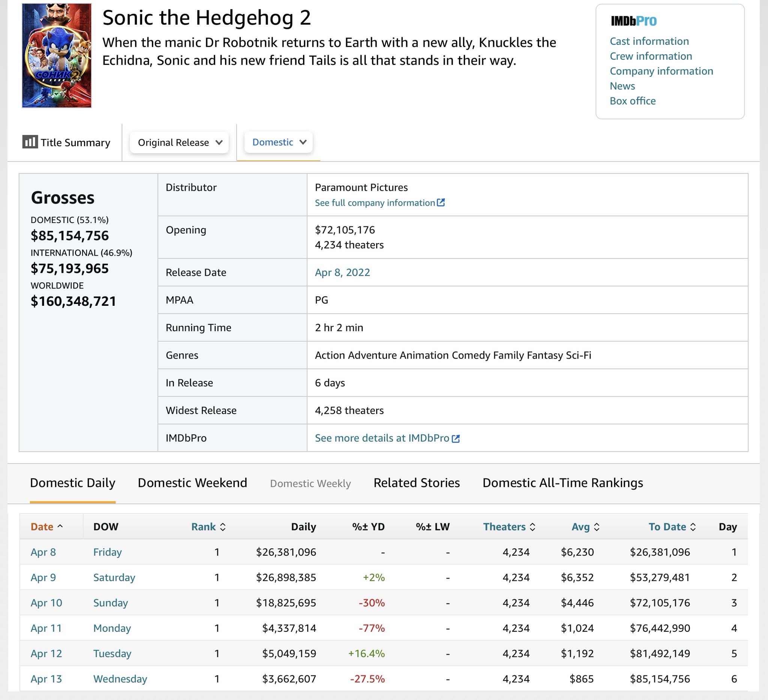Click the $81,492,149 to-date cell
This screenshot has width=768, height=700.
tap(660, 654)
